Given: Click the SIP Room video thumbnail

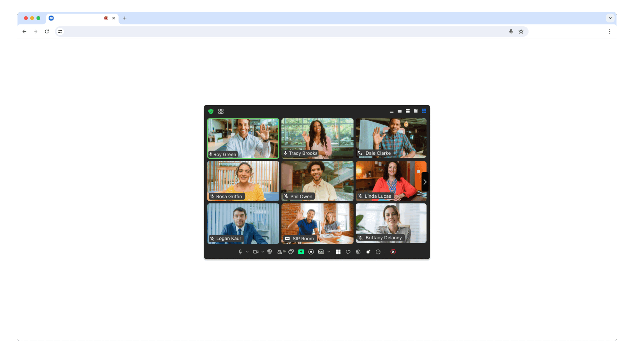Looking at the screenshot, I should (317, 223).
